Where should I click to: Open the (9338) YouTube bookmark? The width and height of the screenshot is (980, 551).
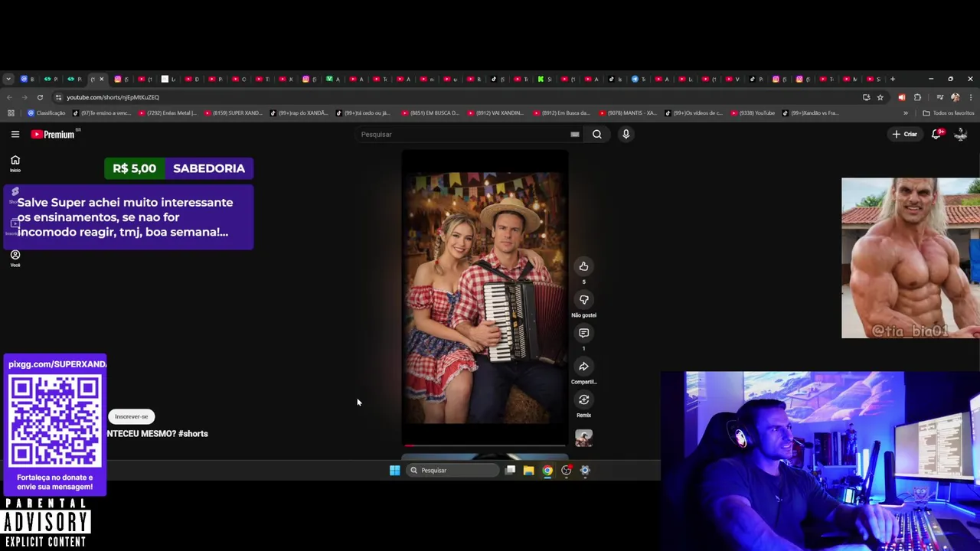tap(753, 113)
